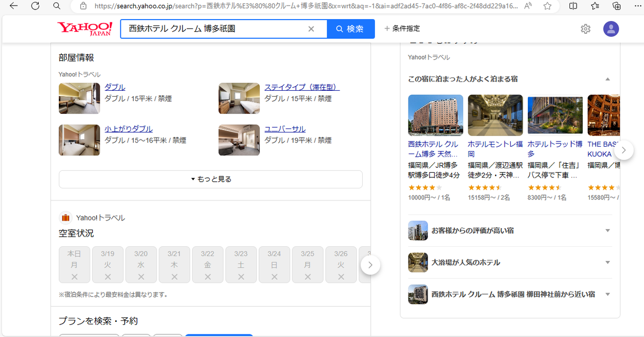Clear the search box using the × icon
This screenshot has height=337, width=644.
point(311,29)
